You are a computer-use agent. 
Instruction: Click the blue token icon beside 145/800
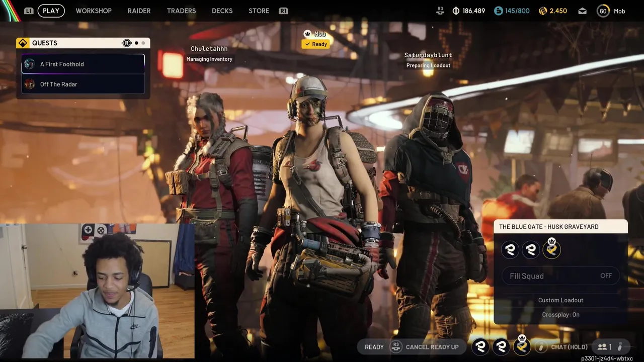[498, 11]
